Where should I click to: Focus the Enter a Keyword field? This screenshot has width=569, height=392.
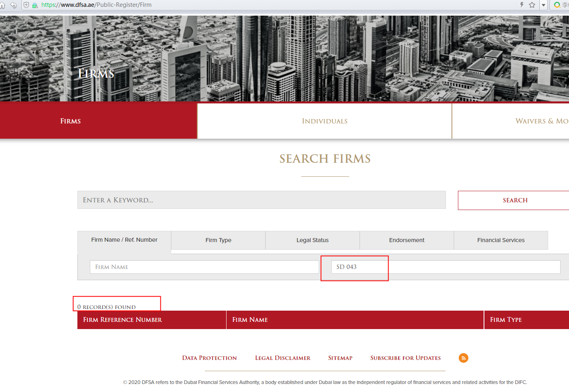pos(261,200)
